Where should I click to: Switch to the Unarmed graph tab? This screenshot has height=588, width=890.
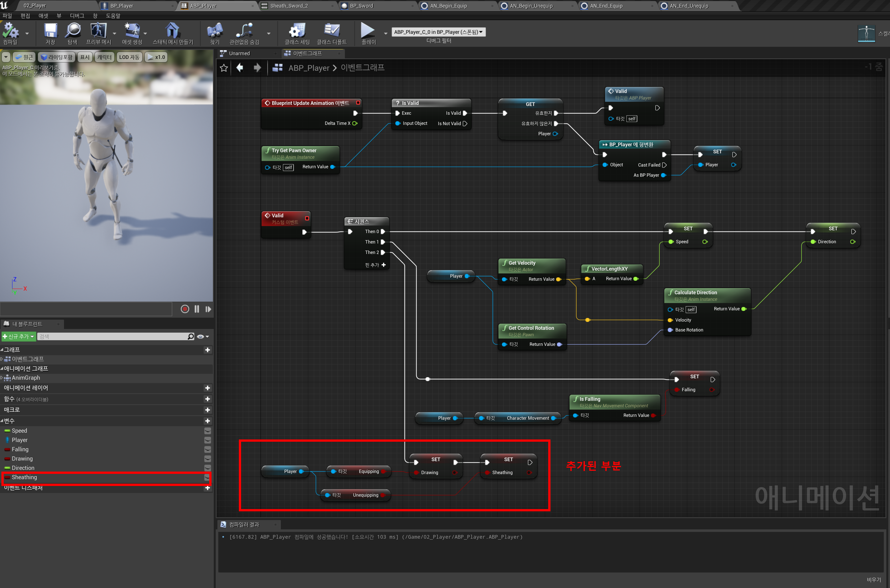click(248, 53)
